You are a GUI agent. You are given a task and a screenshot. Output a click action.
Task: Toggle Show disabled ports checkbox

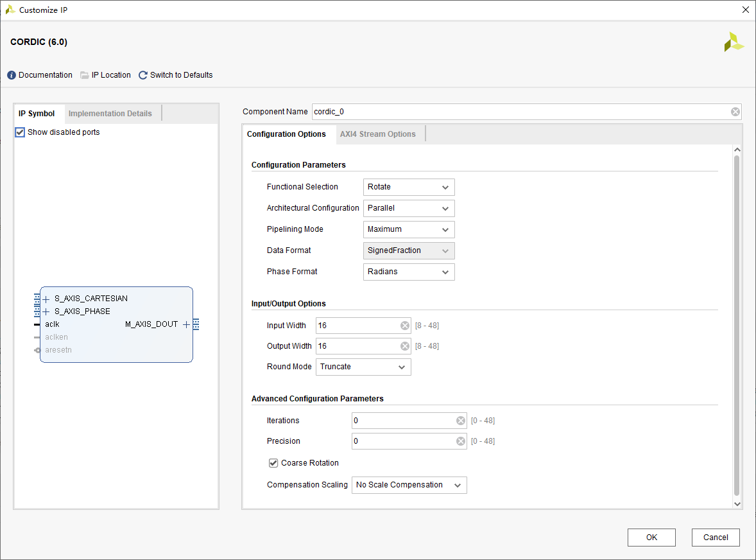point(20,132)
